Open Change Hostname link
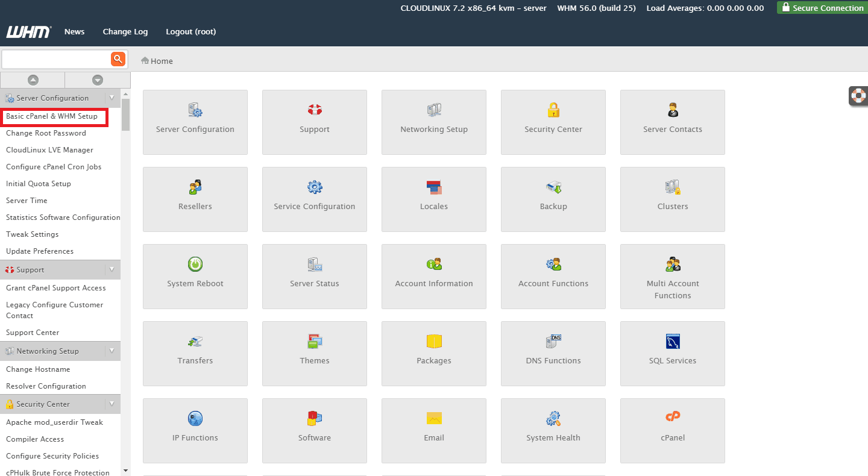The image size is (868, 476). coord(38,369)
